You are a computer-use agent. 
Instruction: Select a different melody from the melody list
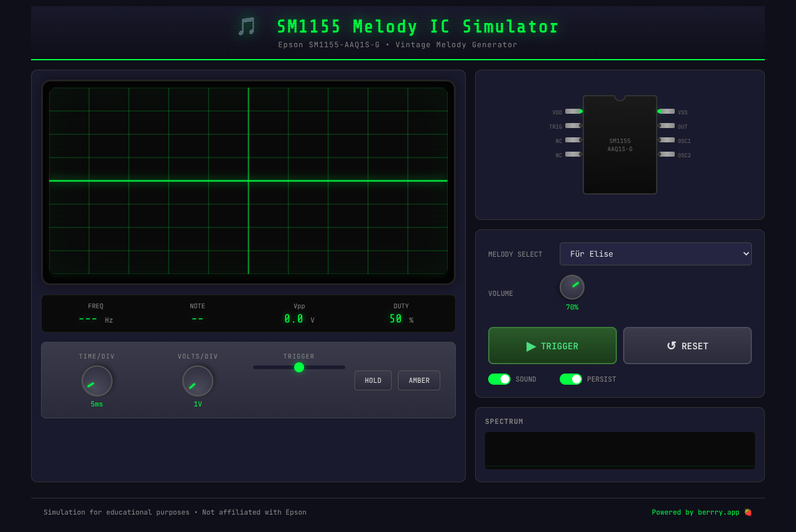coord(655,254)
